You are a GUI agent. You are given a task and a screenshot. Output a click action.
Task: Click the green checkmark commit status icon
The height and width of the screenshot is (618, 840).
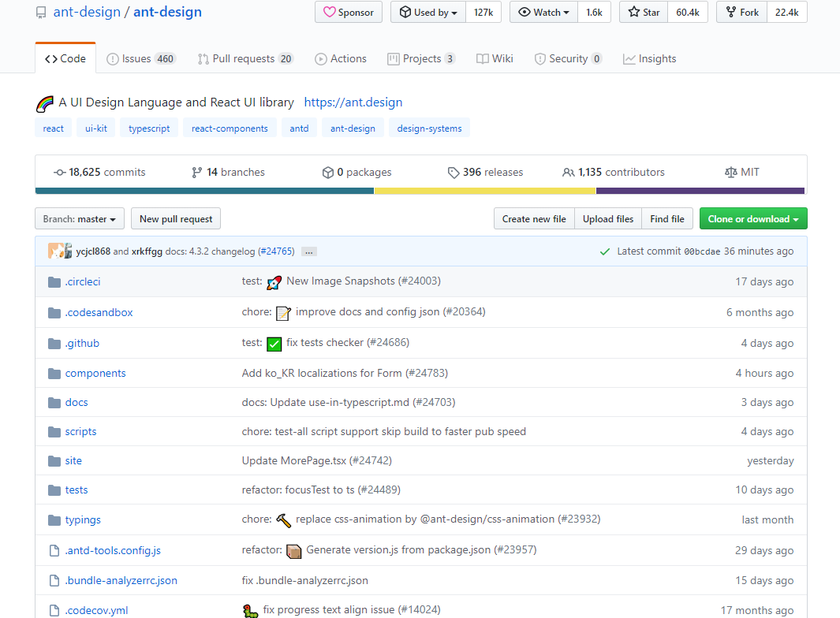pos(605,251)
